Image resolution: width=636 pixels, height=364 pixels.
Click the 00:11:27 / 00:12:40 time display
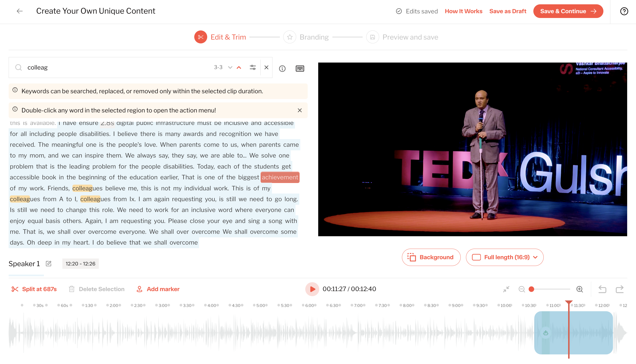pyautogui.click(x=349, y=289)
